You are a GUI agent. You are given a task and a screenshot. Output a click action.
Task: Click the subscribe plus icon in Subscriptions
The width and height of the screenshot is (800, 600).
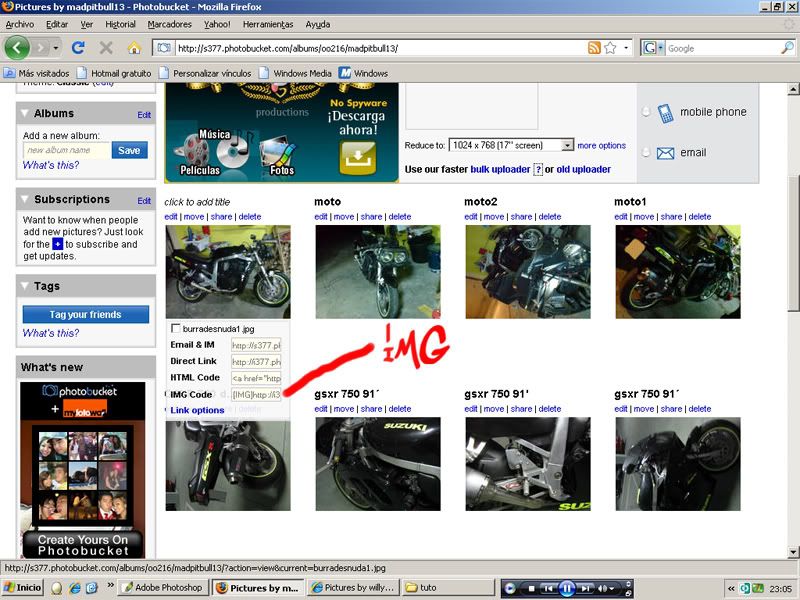57,244
